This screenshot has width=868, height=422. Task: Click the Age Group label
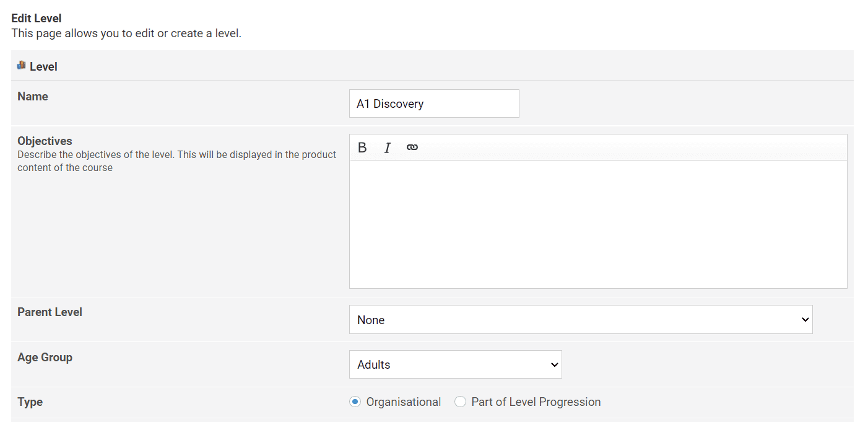45,358
